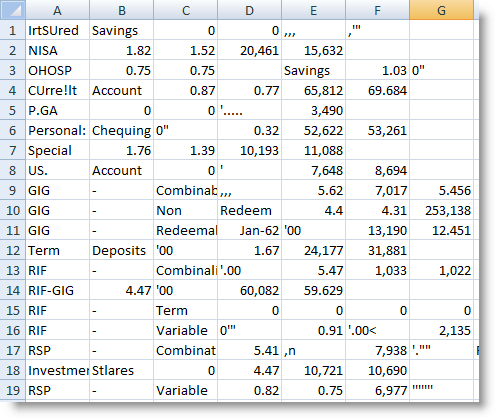Click the OHOSP cell
This screenshot has height=418, width=495.
tap(57, 70)
